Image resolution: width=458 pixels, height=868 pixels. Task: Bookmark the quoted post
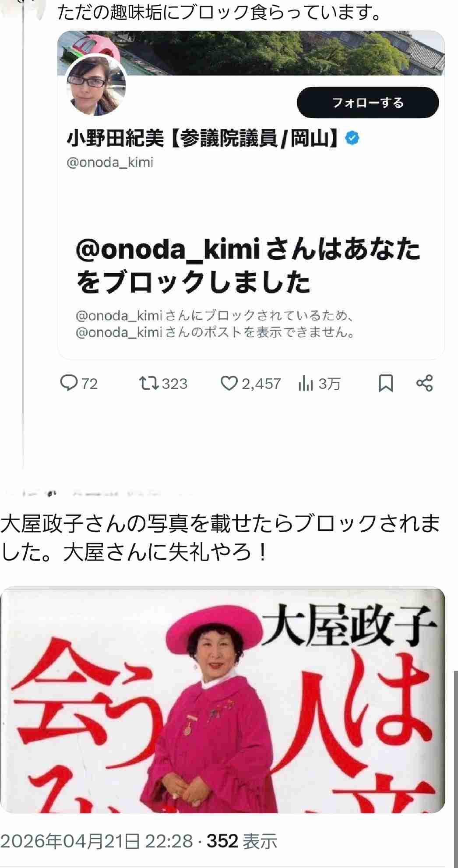385,383
